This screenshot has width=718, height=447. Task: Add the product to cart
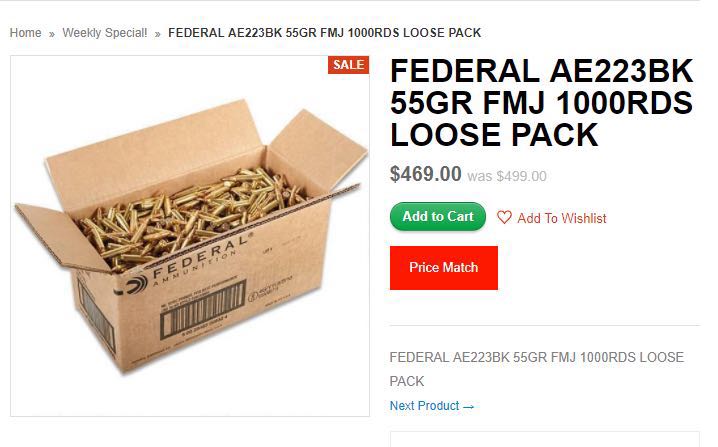(x=438, y=216)
